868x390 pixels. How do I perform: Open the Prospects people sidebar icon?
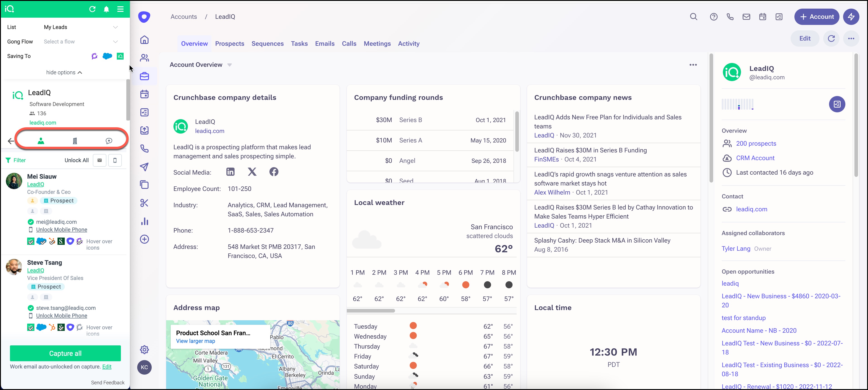[x=144, y=58]
